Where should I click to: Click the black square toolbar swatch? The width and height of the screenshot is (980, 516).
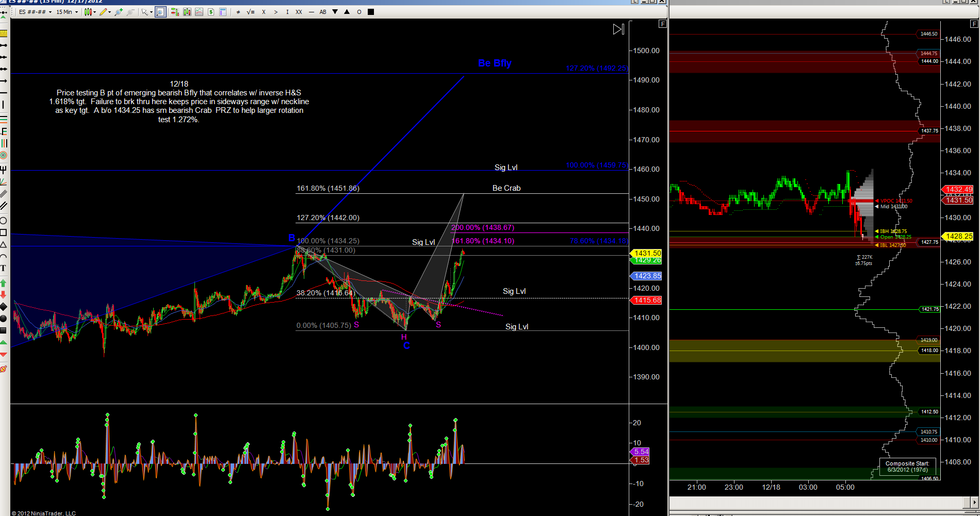(x=370, y=12)
